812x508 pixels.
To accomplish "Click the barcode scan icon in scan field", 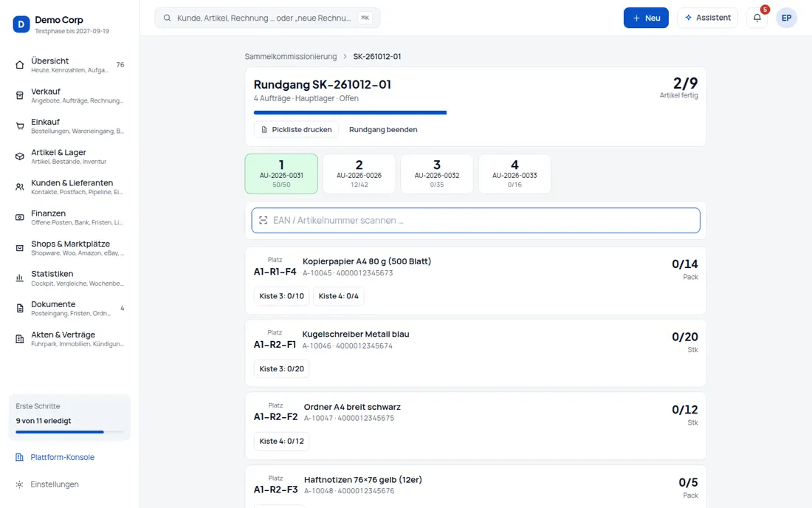I will tap(263, 221).
